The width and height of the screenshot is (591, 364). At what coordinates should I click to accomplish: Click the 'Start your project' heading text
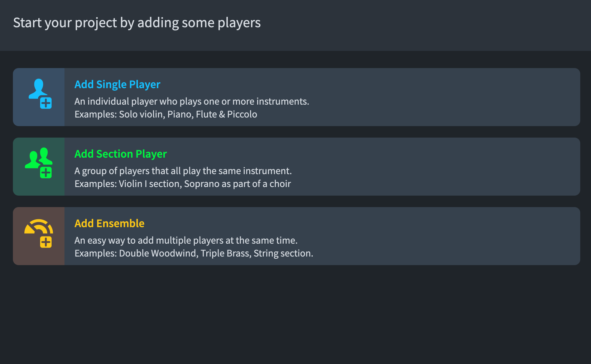[x=137, y=23]
